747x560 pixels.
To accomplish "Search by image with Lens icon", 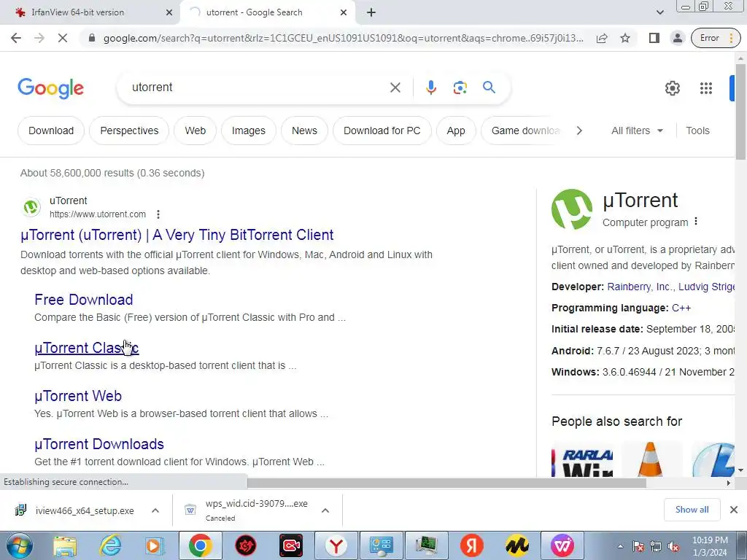I will click(460, 87).
